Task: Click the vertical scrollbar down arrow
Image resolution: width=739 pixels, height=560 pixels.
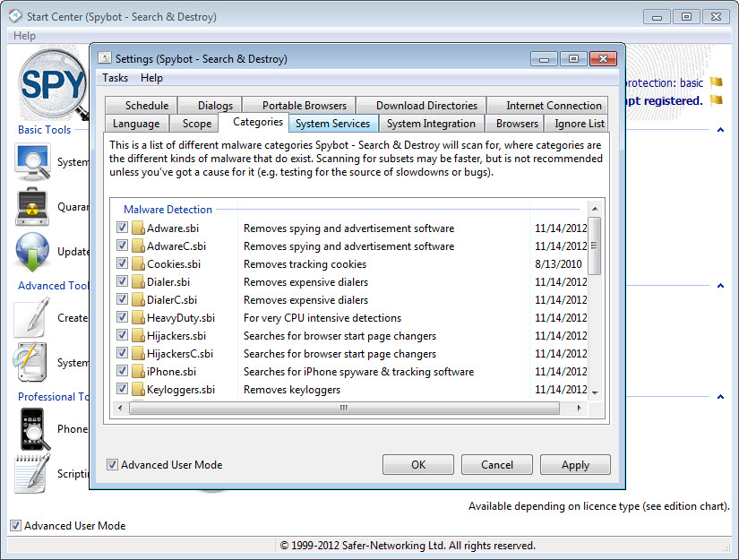Action: 595,392
